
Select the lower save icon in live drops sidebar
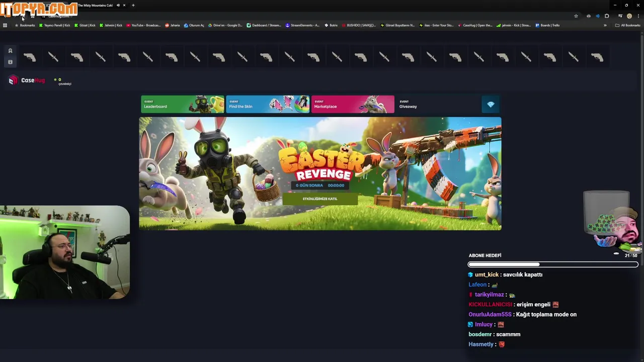pyautogui.click(x=10, y=62)
